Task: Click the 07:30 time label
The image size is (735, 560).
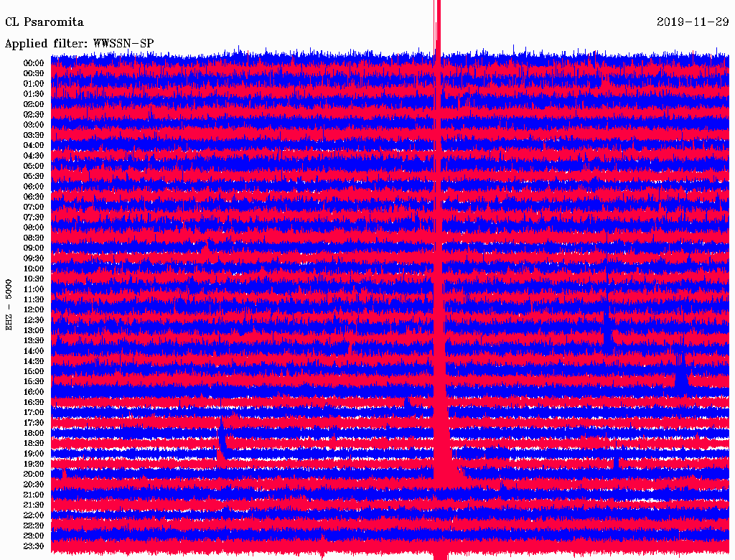Action: tap(34, 217)
